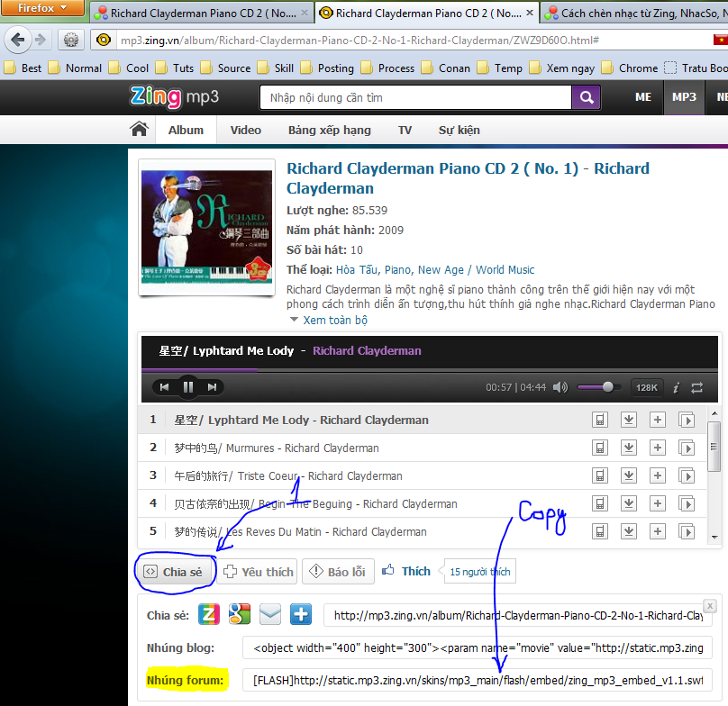Open the Xem ngay bookmarks folder
Viewport: 728px width, 706px height.
(x=562, y=68)
